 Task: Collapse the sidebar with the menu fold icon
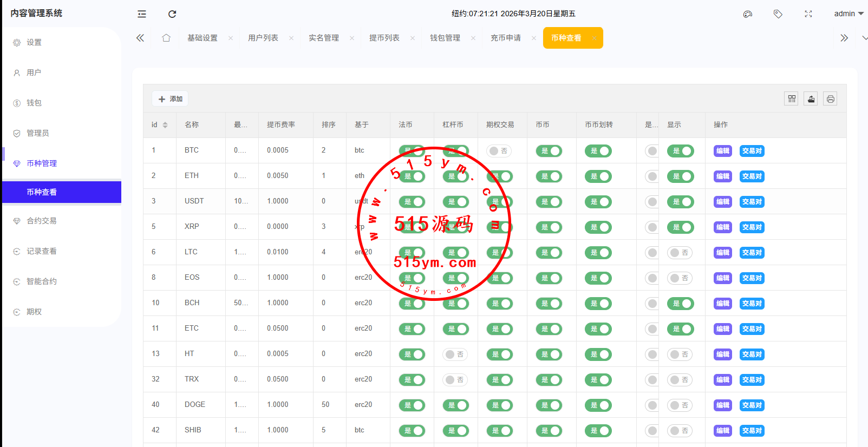142,14
